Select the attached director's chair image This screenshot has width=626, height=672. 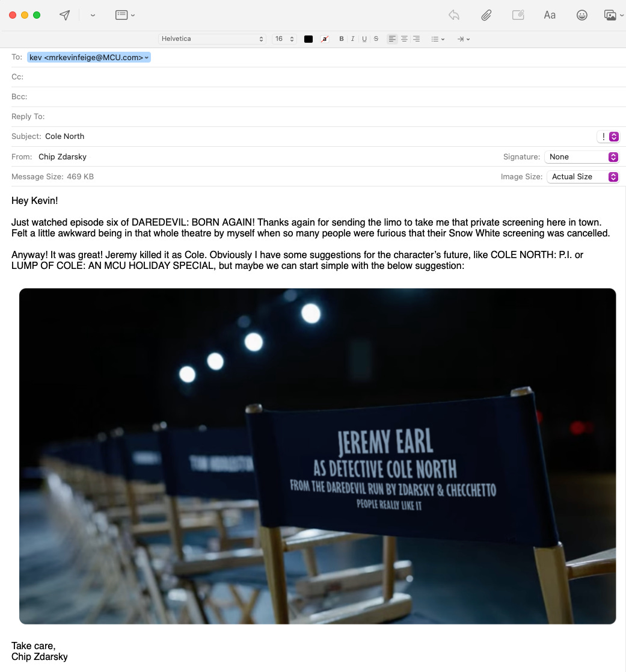point(318,456)
